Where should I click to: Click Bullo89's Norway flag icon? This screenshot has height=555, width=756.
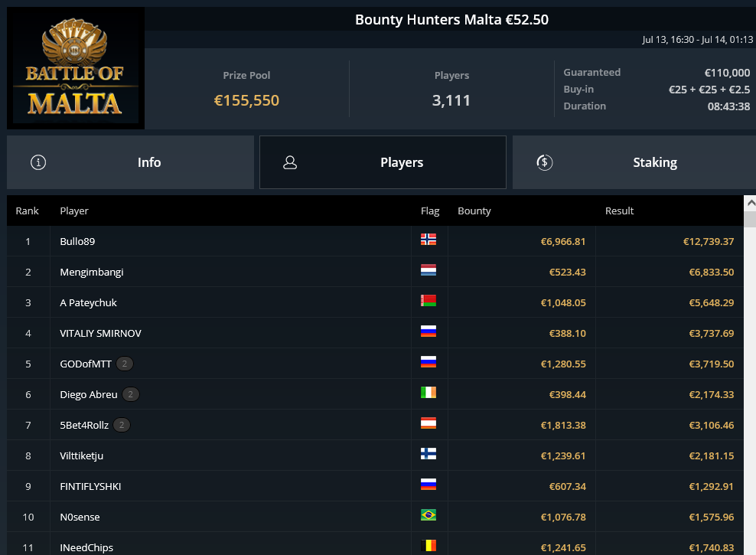coord(429,239)
